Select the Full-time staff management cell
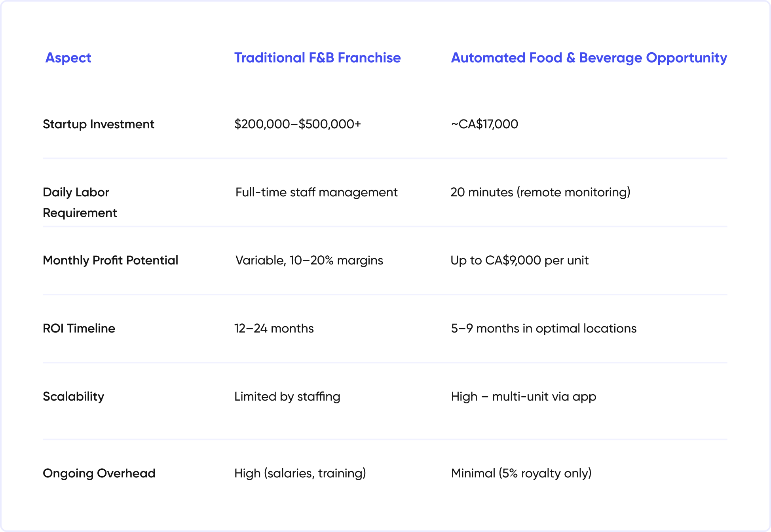Screen dimensions: 771x532 coord(316,192)
